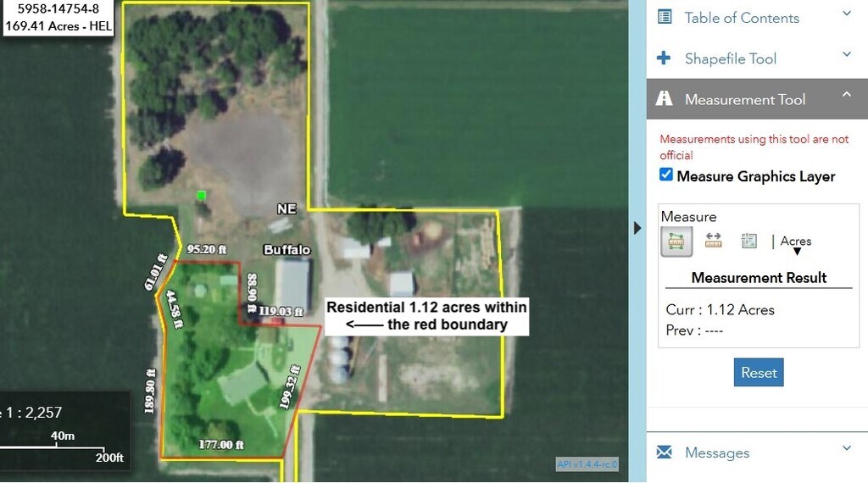Click the Measurement Tool road icon
868x483 pixels.
[664, 98]
